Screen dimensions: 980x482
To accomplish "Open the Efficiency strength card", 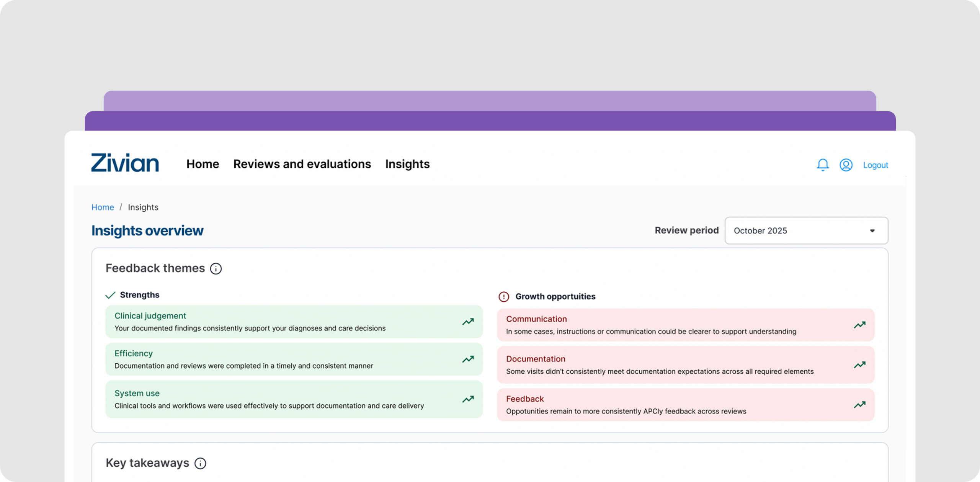I will (x=294, y=359).
